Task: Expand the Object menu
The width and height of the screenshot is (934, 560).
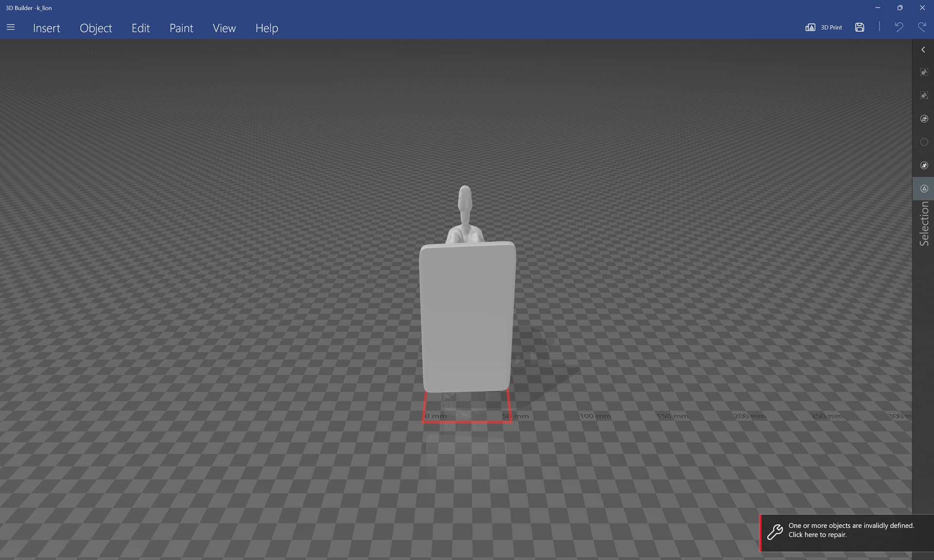Action: pos(96,28)
